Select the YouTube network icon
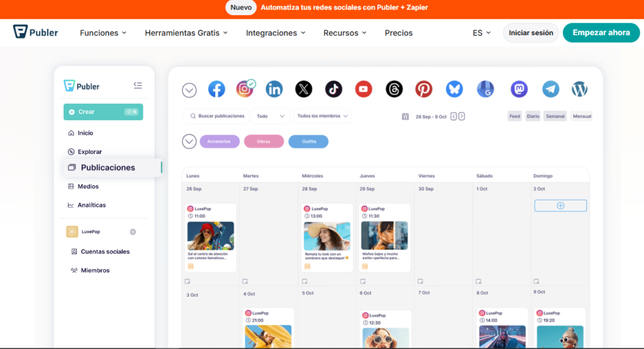This screenshot has width=644, height=349. click(x=364, y=89)
